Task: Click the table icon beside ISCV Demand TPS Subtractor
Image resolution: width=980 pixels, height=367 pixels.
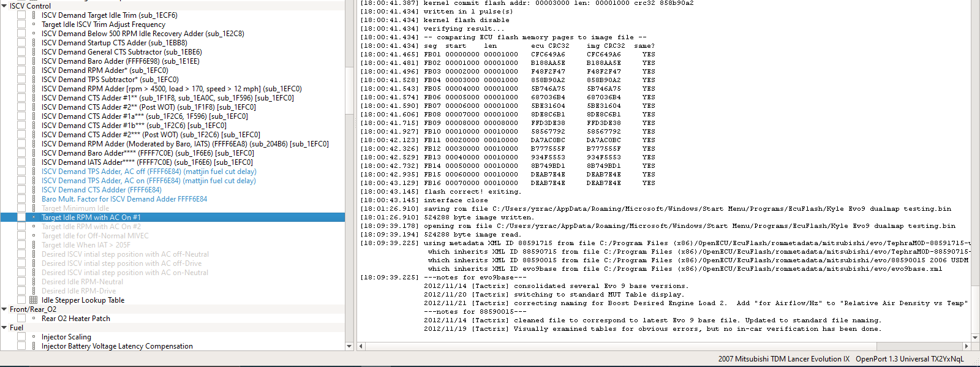Action: point(34,80)
